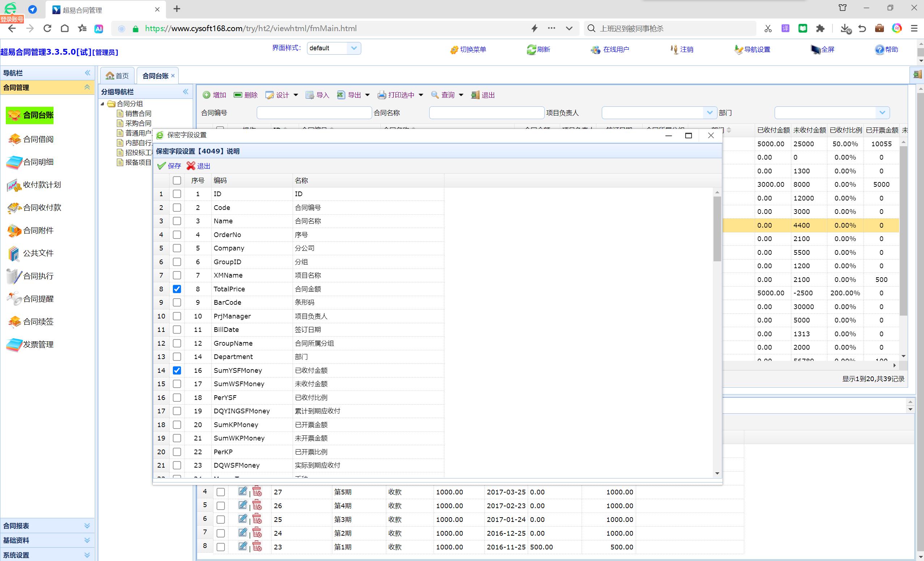This screenshot has width=924, height=561.
Task: Click the dialog's vertical scrollbar thumb
Action: [x=717, y=229]
